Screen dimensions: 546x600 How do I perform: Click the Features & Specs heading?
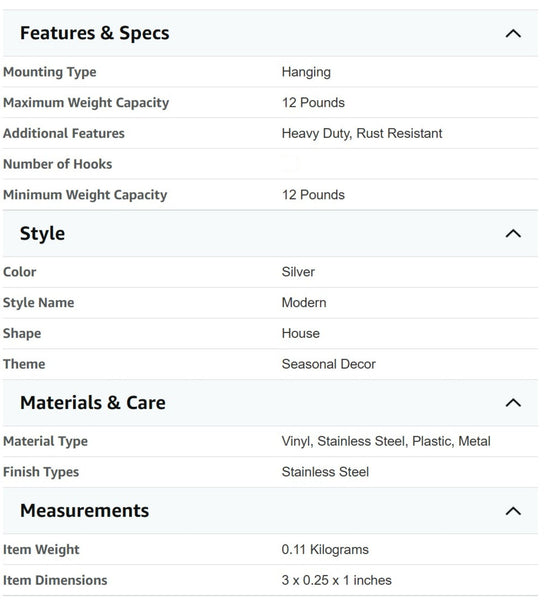click(x=95, y=33)
